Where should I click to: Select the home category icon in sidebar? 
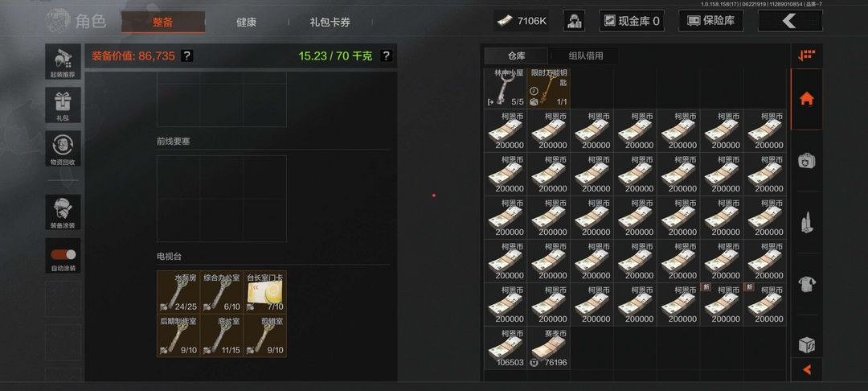[x=807, y=99]
